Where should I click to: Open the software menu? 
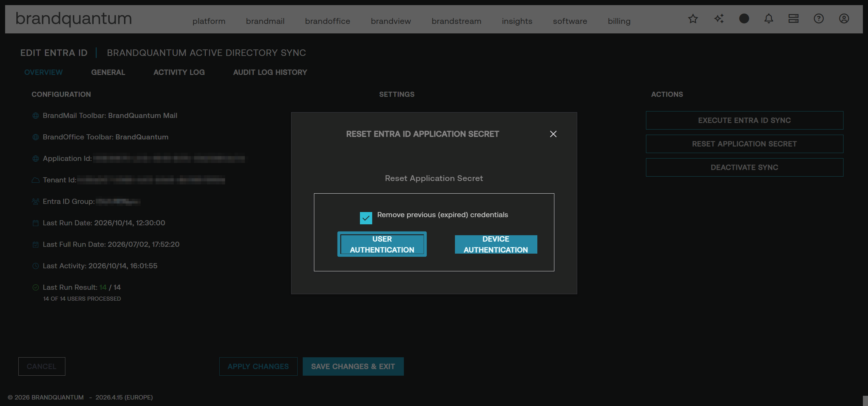[570, 21]
